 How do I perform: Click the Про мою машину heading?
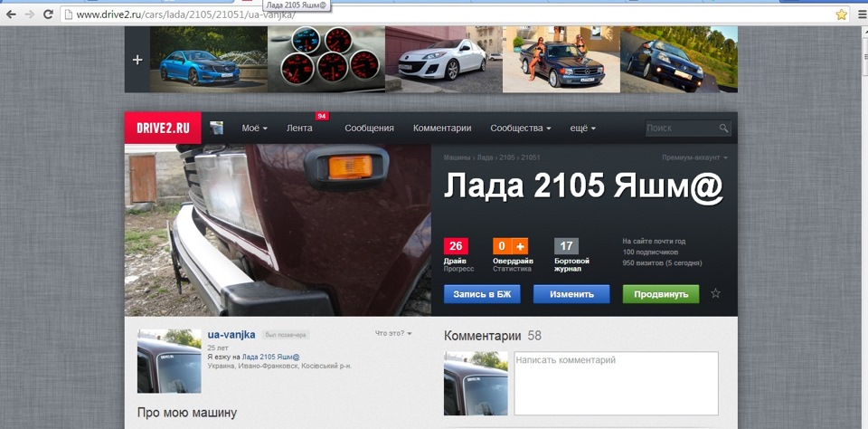[187, 413]
